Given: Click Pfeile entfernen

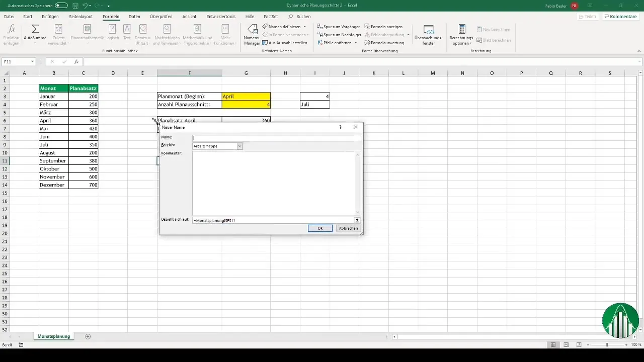Looking at the screenshot, I should (x=335, y=43).
